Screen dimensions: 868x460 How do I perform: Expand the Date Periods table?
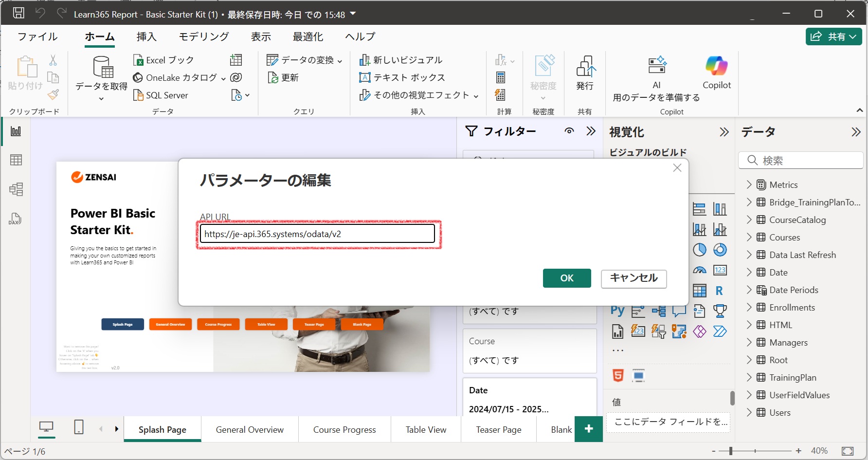(749, 290)
